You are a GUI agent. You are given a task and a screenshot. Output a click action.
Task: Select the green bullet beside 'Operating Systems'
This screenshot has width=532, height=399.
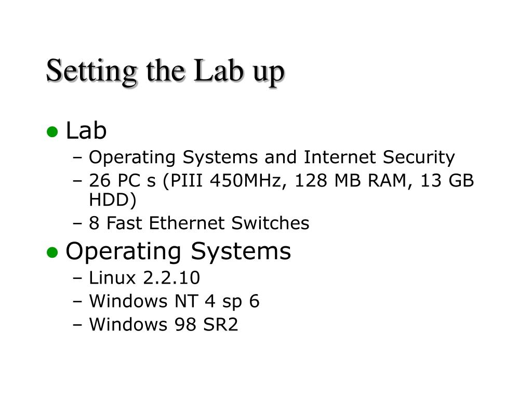[52, 252]
